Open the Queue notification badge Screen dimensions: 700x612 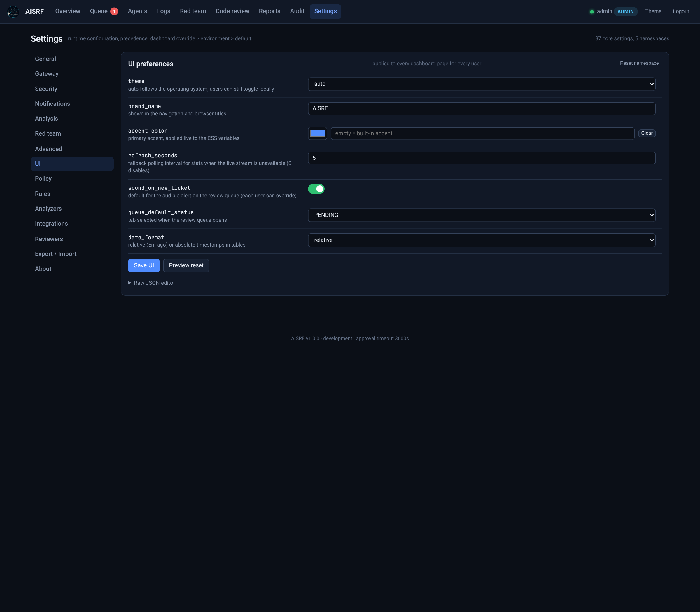(114, 12)
